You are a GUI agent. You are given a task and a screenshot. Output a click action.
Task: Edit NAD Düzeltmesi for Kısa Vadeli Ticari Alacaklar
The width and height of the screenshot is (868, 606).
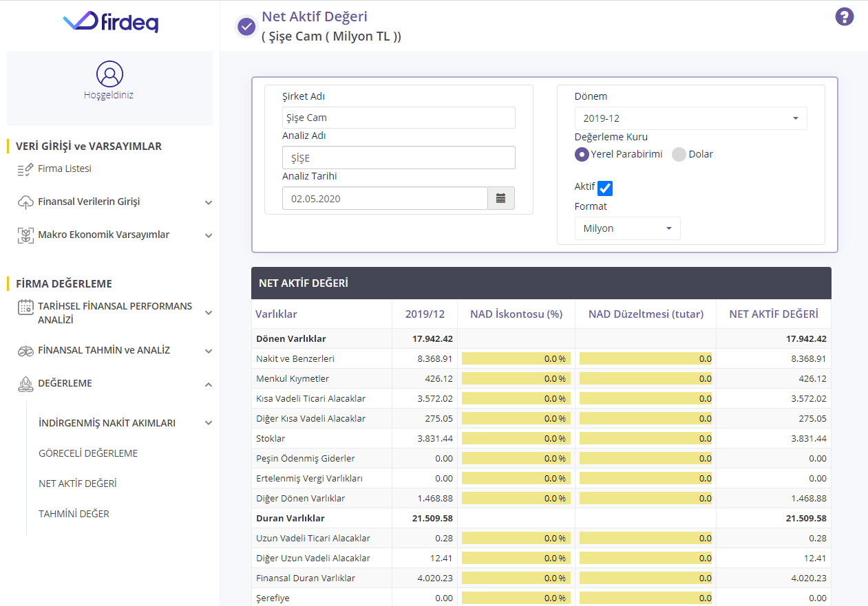646,398
